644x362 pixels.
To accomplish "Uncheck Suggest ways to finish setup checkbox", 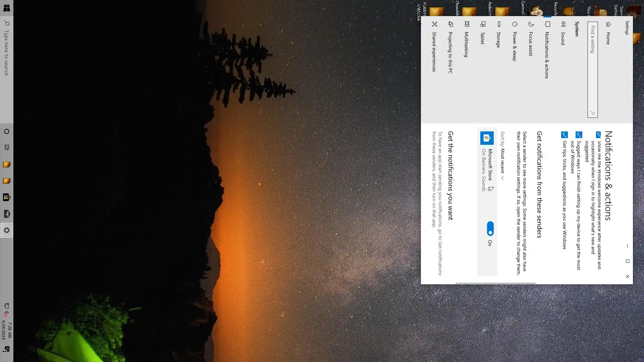I will coord(579,135).
